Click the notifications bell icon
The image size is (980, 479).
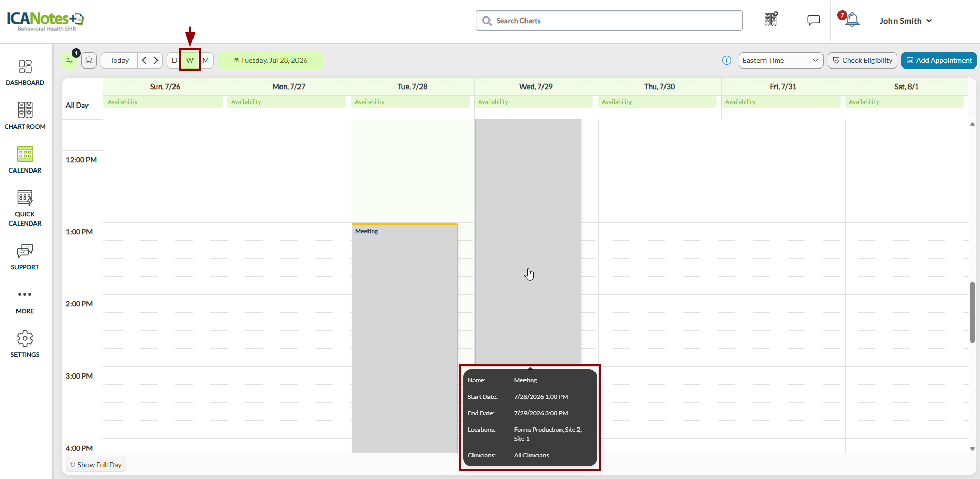(x=852, y=20)
